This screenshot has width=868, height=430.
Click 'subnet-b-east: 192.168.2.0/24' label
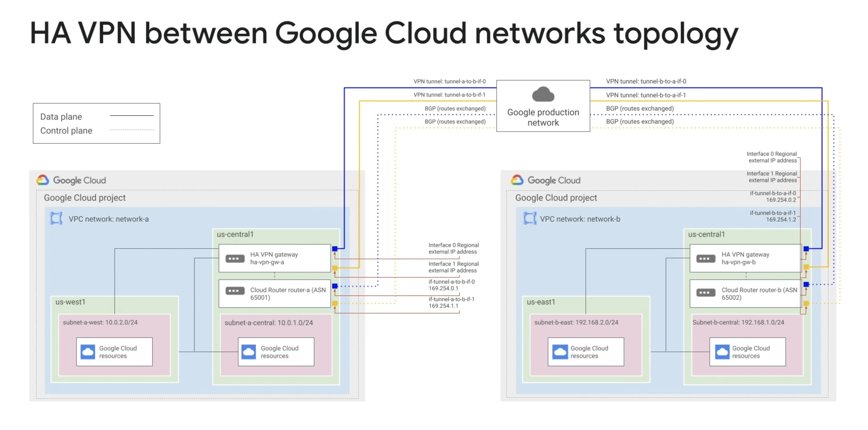[576, 322]
